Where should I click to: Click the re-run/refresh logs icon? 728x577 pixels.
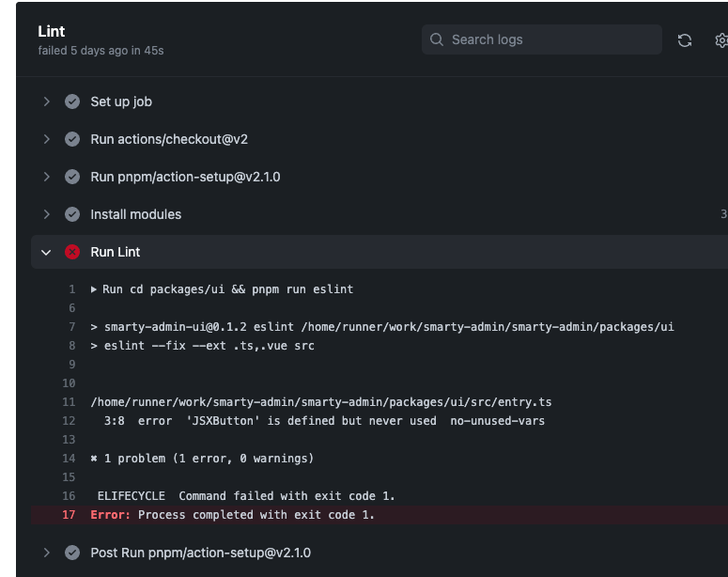(x=685, y=39)
